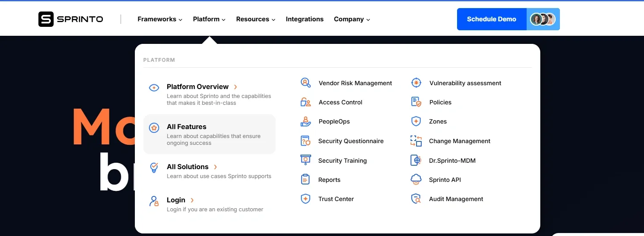Viewport: 644px width, 236px height.
Task: Open the Security Questionnaire link
Action: 350,141
